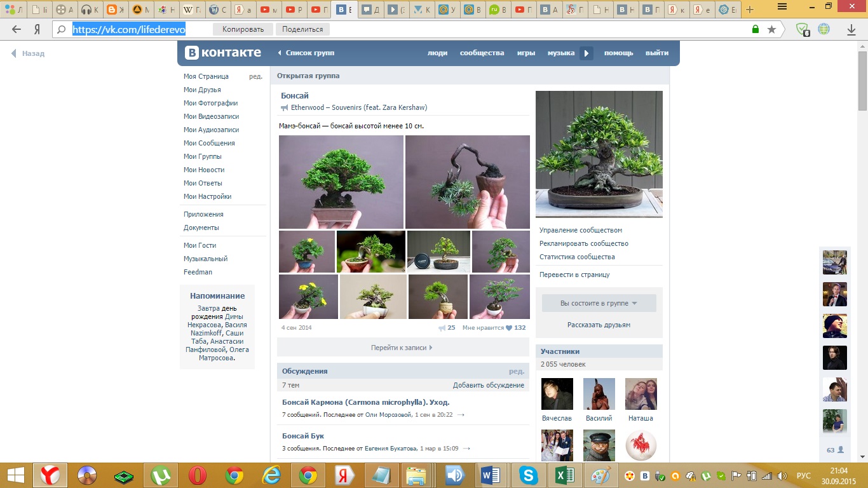Open Internet Explorer from the taskbar
Screen dimensions: 868x488
pyautogui.click(x=271, y=475)
